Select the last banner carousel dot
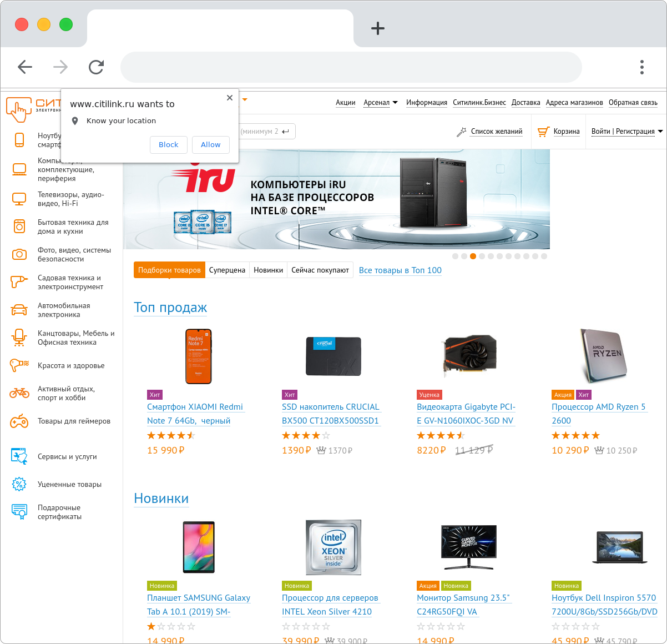The height and width of the screenshot is (644, 667). tap(544, 256)
